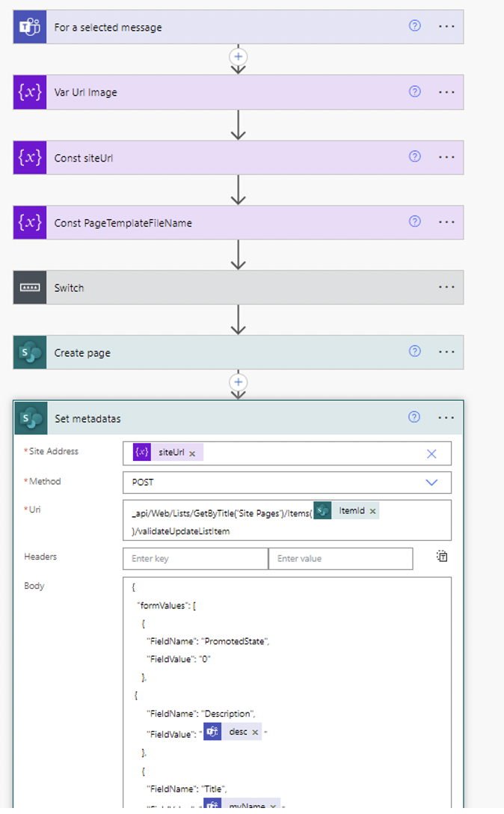
Task: Click the SharePoint icon on Set metadatas
Action: point(31,417)
